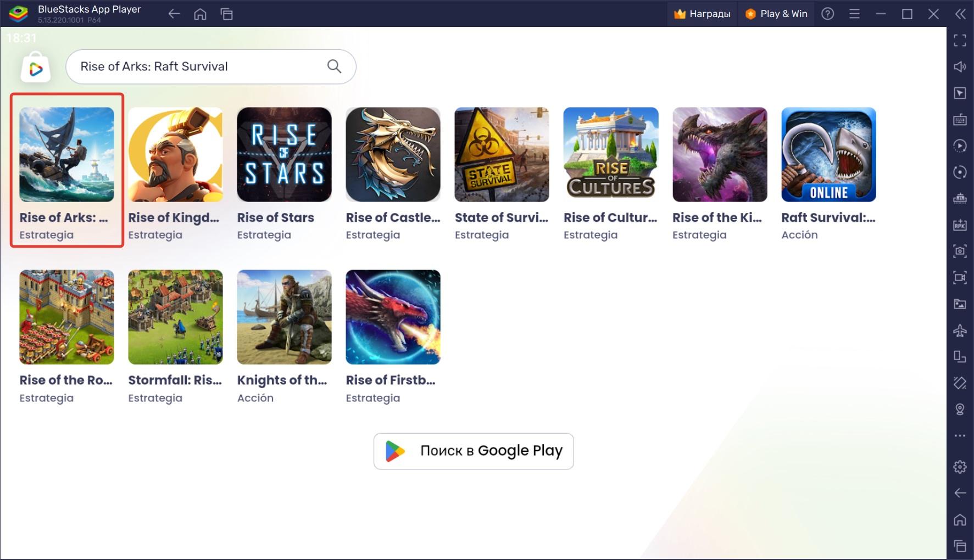Open Knights of the Desert thumbnail
Viewport: 974px width, 560px height.
pos(284,317)
